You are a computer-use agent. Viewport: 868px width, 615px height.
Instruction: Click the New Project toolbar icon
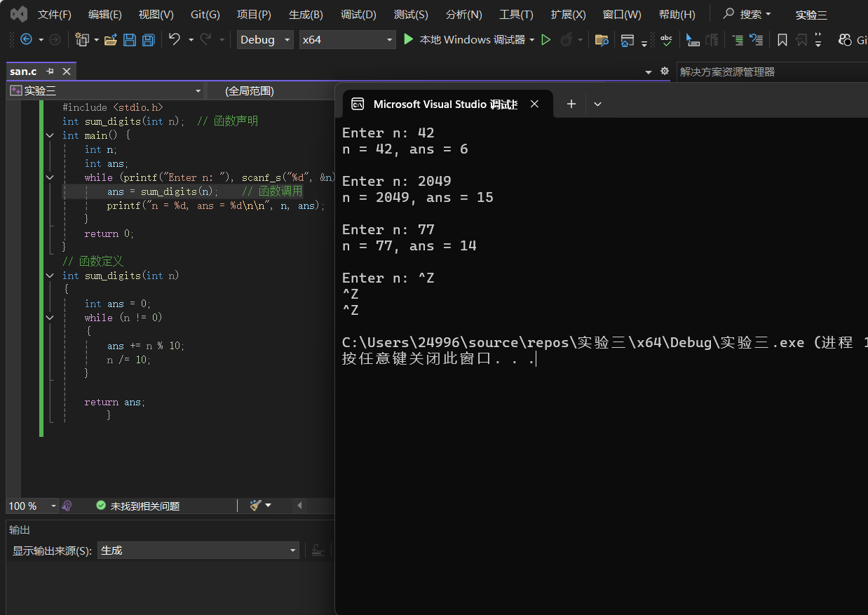coord(83,40)
